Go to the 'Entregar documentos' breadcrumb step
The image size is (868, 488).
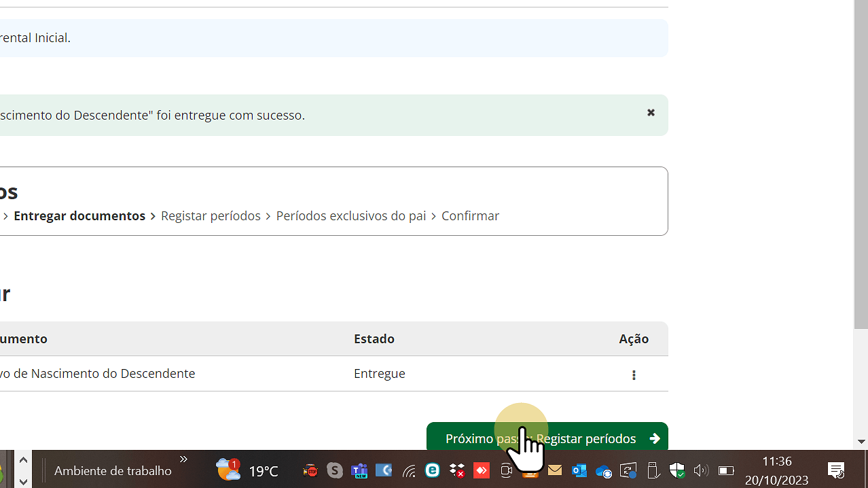79,215
